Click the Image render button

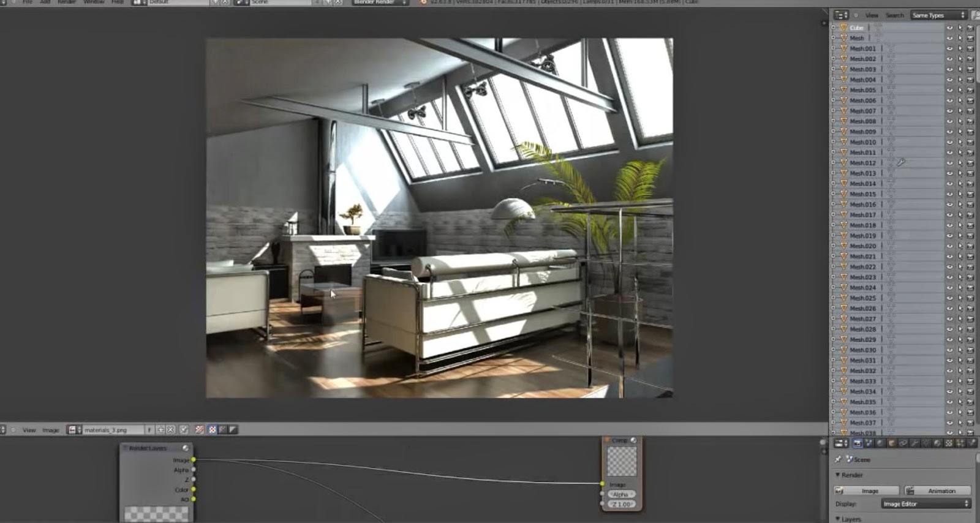pyautogui.click(x=866, y=491)
